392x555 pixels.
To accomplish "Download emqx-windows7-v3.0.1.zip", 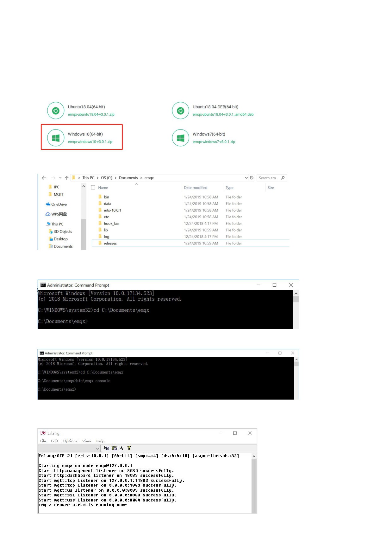I will point(214,142).
